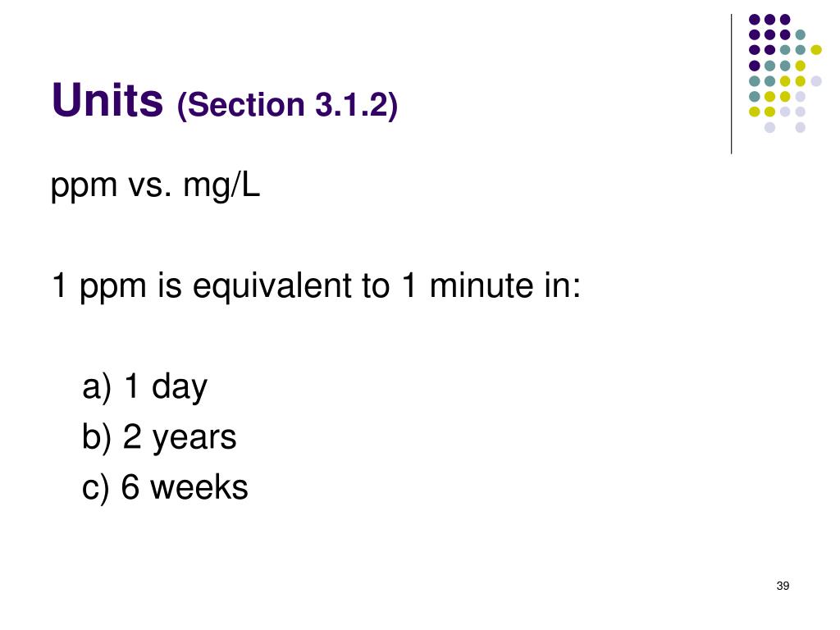Choose answer option "c) 6 weeks"
The width and height of the screenshot is (840, 630).
tap(165, 487)
